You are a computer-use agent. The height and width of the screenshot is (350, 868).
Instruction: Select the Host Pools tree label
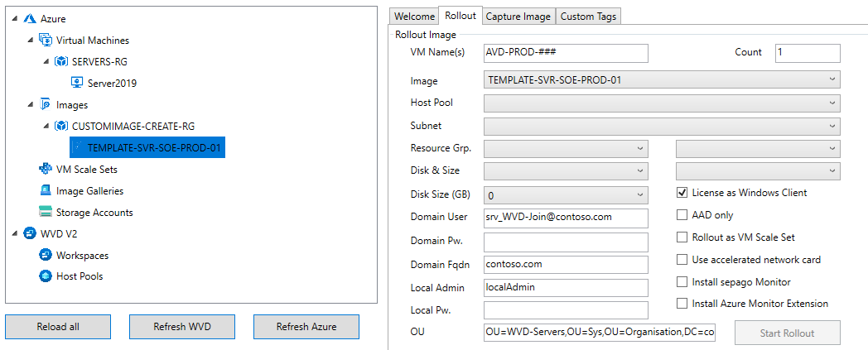(80, 276)
